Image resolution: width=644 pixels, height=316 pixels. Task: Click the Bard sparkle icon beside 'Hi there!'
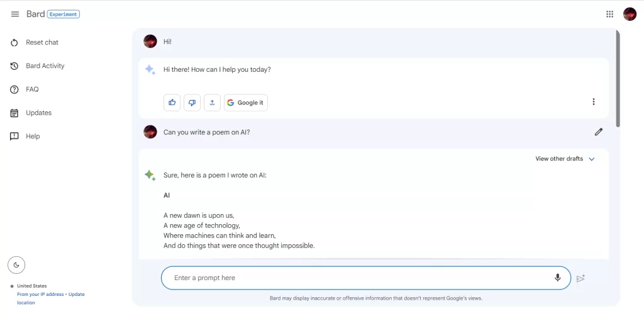[x=150, y=69]
